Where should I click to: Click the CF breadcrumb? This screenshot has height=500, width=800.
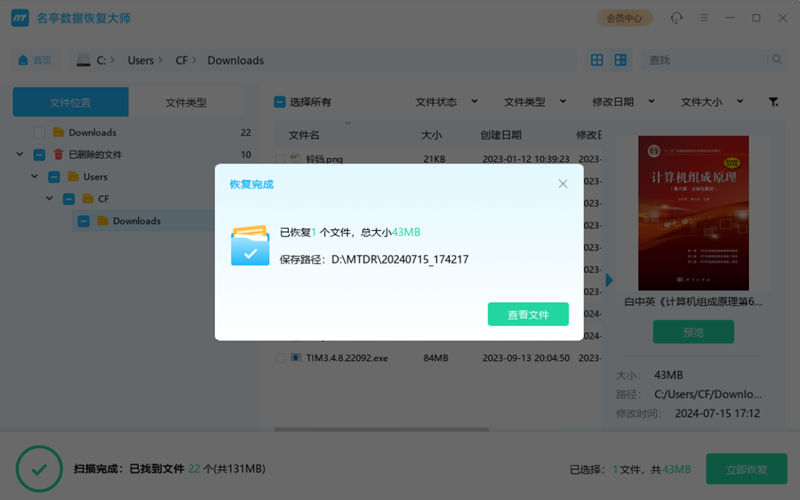pos(181,60)
